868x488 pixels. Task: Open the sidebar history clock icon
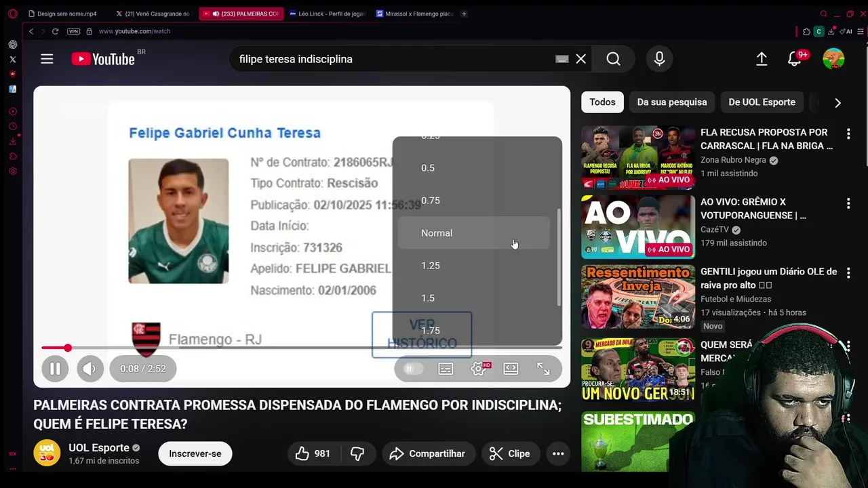pyautogui.click(x=13, y=127)
